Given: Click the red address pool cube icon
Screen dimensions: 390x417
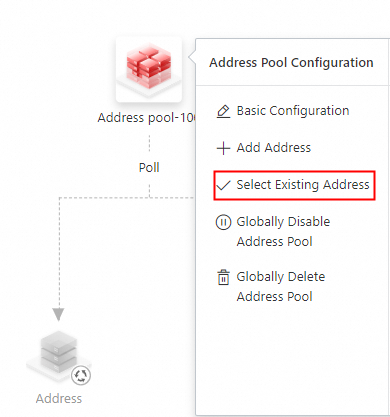Looking at the screenshot, I should pyautogui.click(x=149, y=69).
